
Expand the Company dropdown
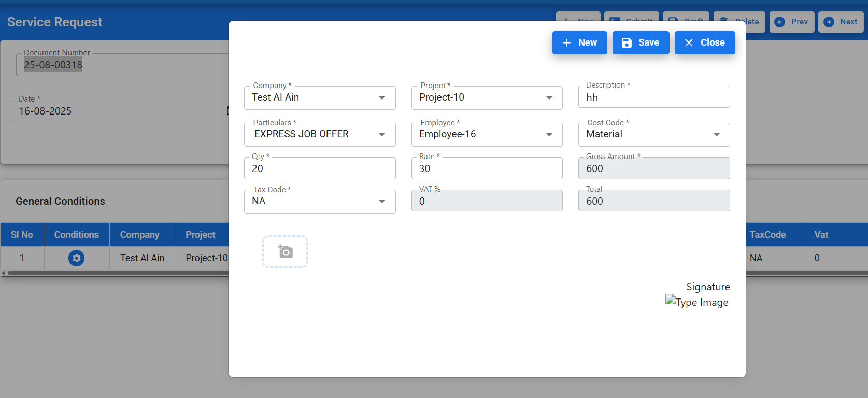[x=382, y=98]
